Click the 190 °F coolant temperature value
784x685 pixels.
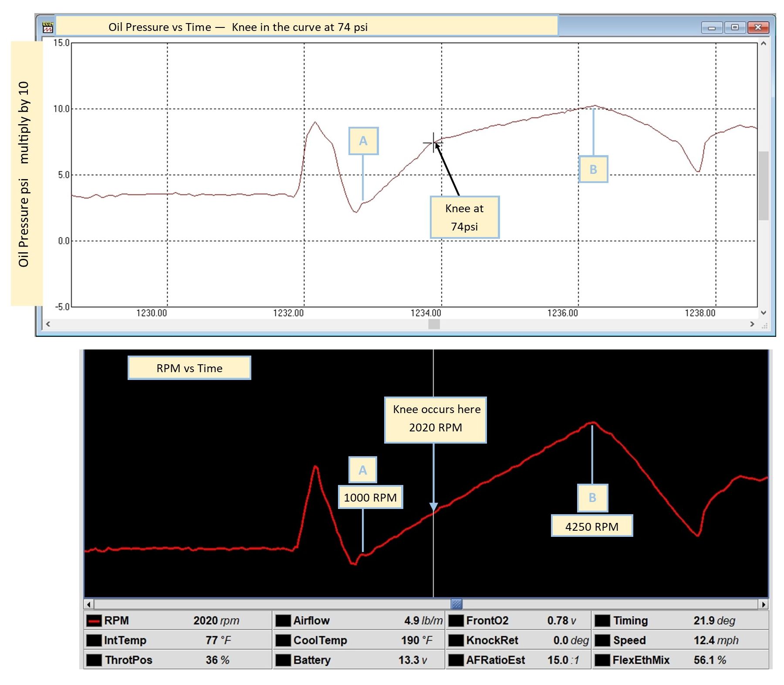coord(417,640)
